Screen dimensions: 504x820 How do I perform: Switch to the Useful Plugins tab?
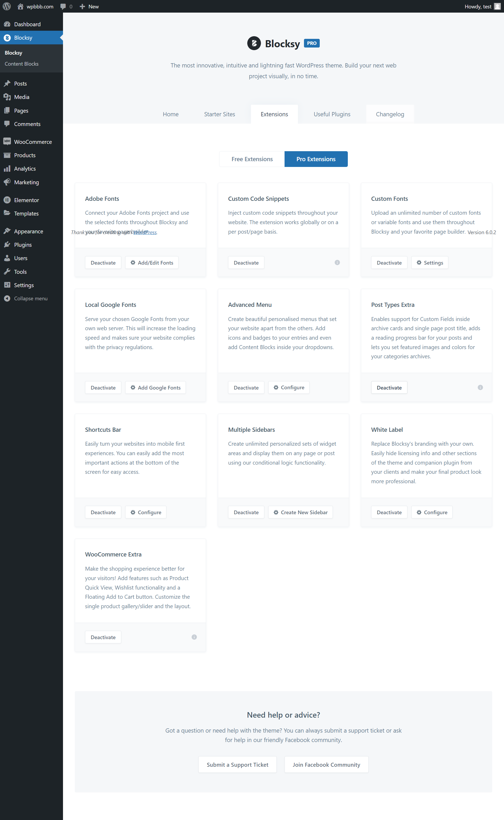pos(332,114)
